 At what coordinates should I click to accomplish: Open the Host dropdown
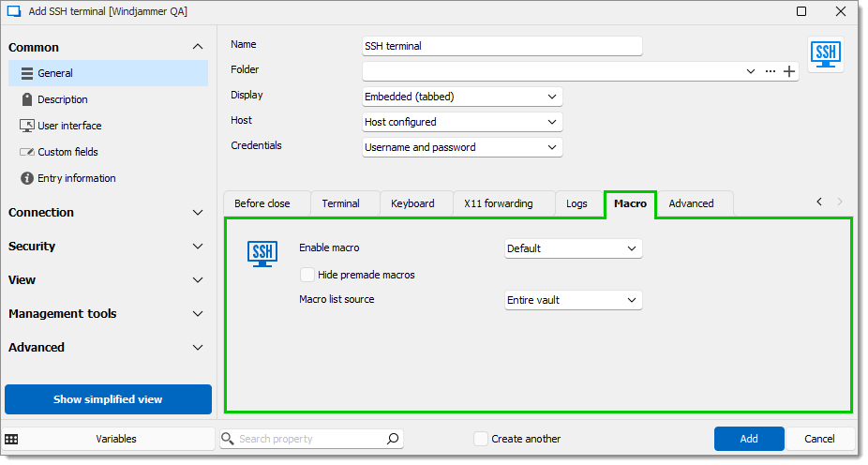click(x=462, y=122)
